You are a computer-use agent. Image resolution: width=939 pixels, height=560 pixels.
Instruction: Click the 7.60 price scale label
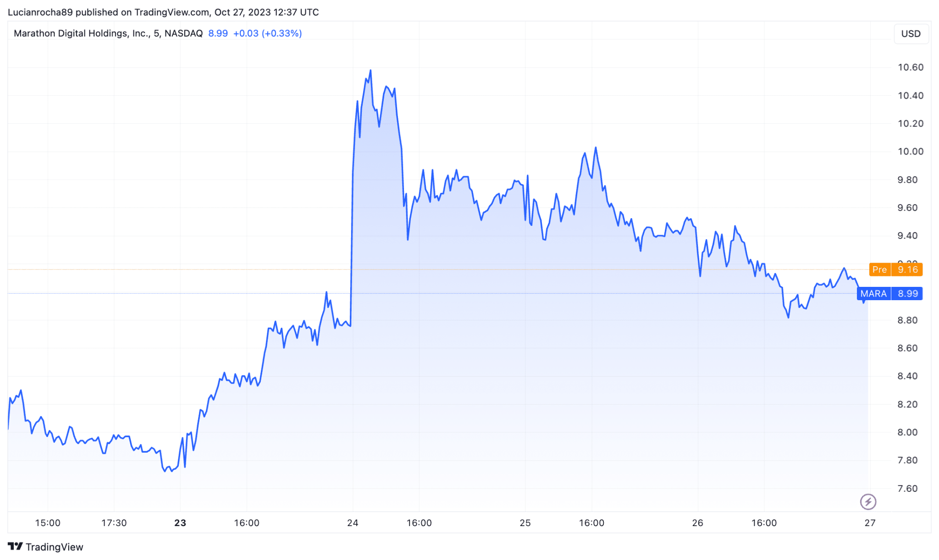[x=907, y=489]
